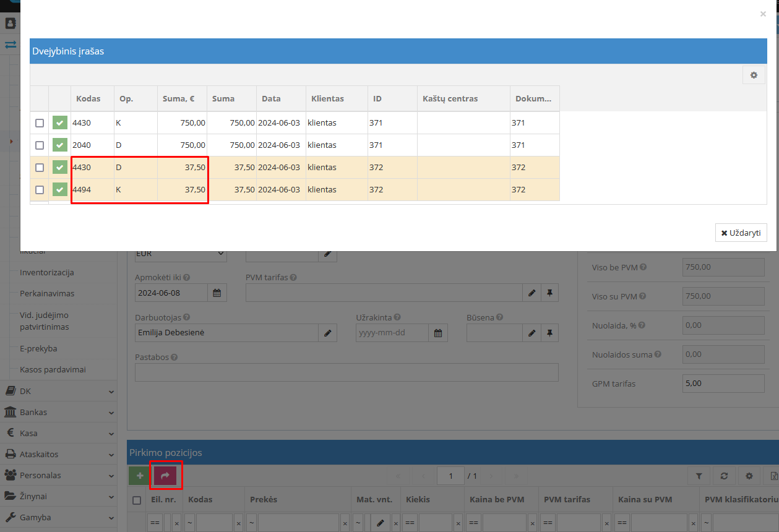Tick the checkbox for the 4430 K row
779x532 pixels.
[x=40, y=123]
